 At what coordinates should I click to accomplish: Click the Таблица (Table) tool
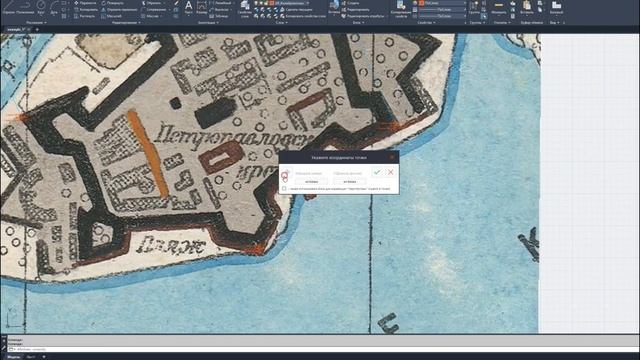219,16
